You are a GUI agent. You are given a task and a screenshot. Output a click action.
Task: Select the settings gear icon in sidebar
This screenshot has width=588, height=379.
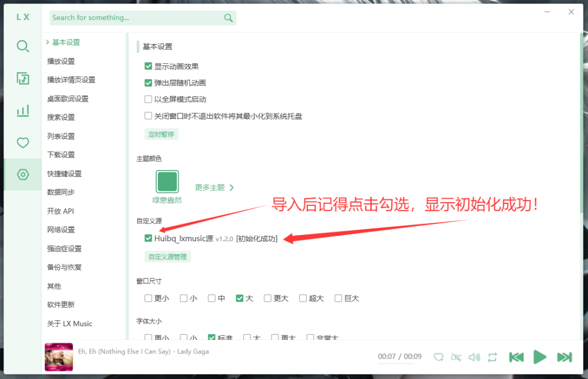(23, 173)
